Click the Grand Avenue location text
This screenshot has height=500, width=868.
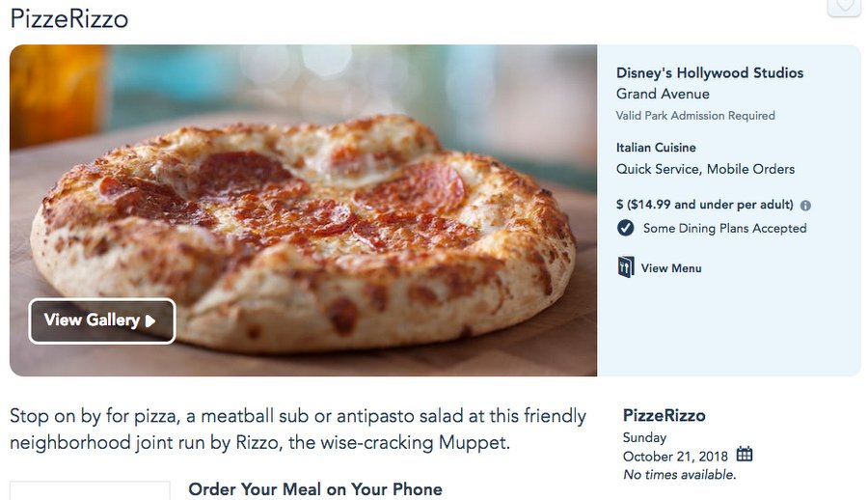[663, 95]
